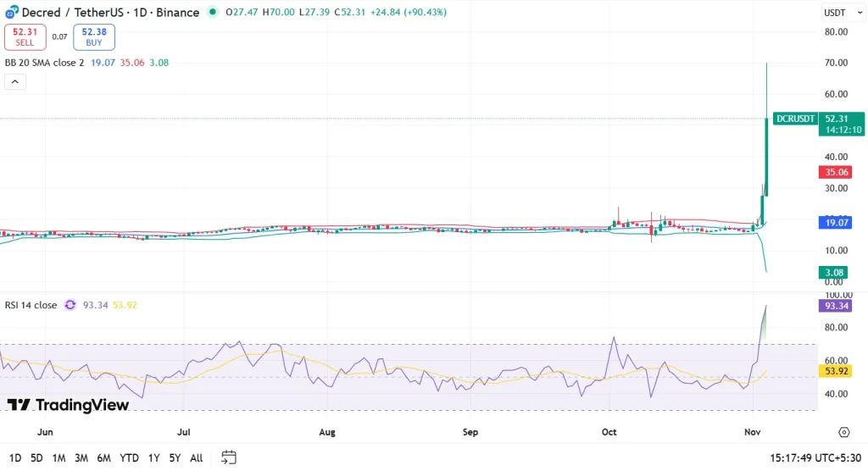Screen dimensions: 868x471
Task: Click the 15:17:49 UTC+5:30 timezone clock
Action: (x=815, y=457)
